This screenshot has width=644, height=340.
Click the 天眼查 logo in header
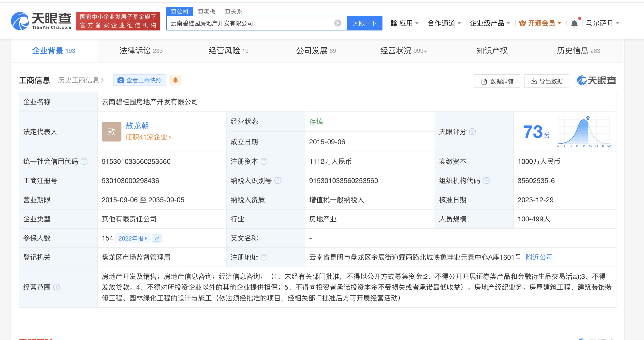click(x=41, y=21)
